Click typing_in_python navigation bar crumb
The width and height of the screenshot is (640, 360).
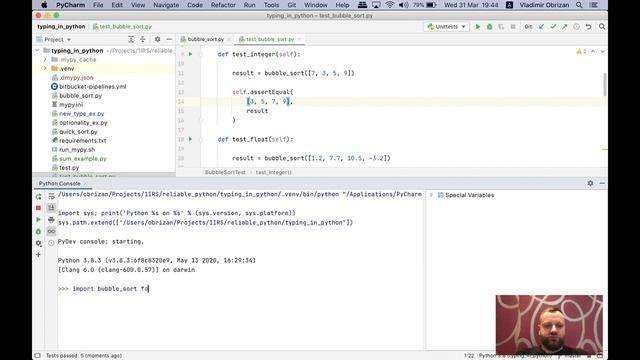pyautogui.click(x=61, y=27)
